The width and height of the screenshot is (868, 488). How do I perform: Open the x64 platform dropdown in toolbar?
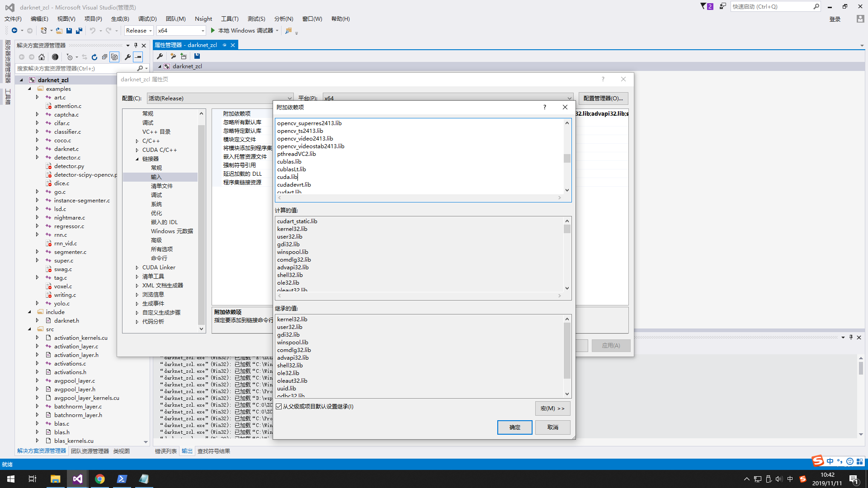[x=181, y=31]
